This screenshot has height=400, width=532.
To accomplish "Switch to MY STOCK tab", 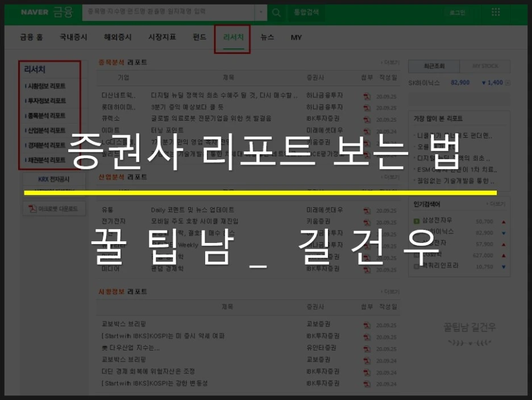I will point(485,66).
